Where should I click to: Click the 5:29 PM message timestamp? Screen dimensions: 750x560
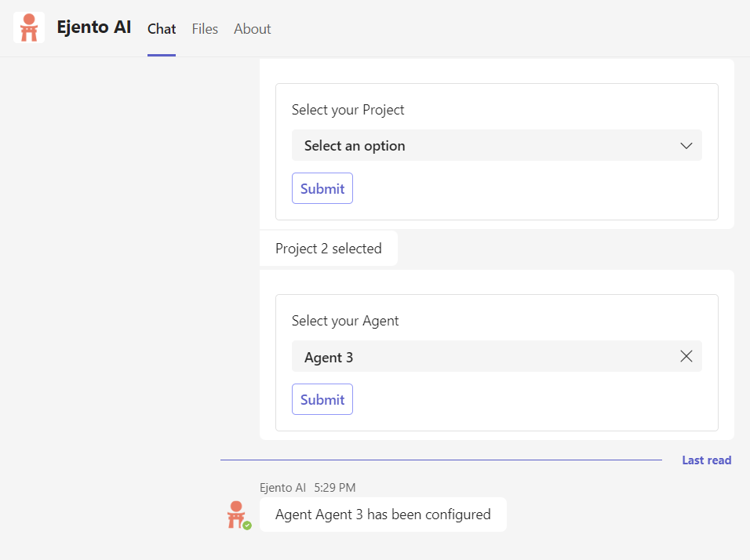pyautogui.click(x=335, y=488)
